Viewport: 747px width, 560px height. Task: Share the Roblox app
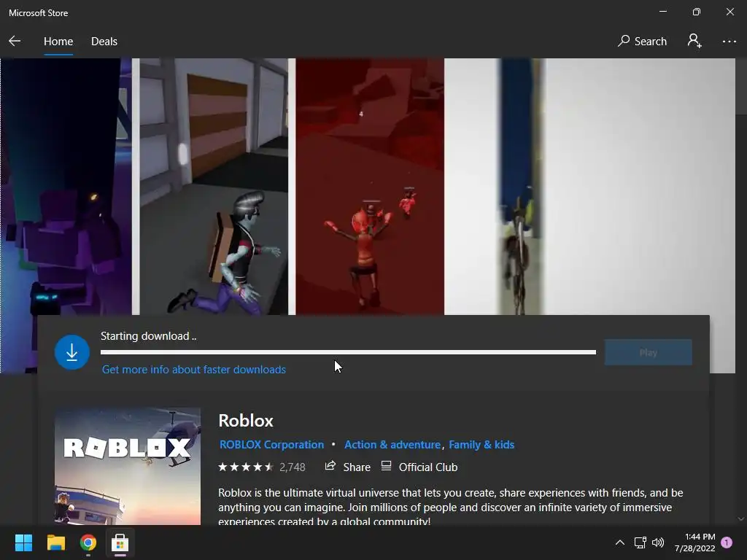(x=347, y=467)
